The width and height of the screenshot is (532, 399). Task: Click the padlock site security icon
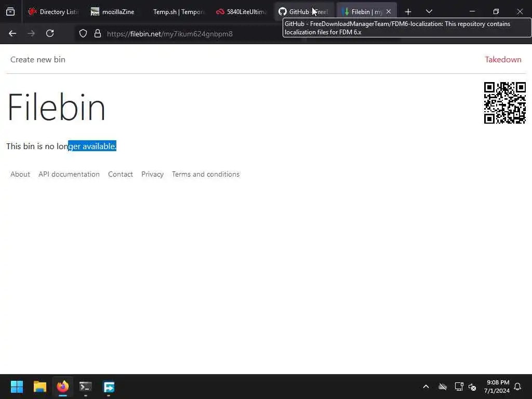tap(98, 34)
